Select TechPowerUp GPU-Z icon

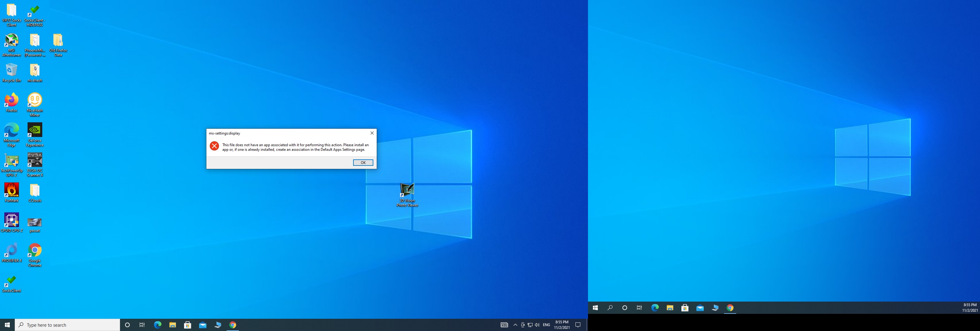tap(11, 160)
